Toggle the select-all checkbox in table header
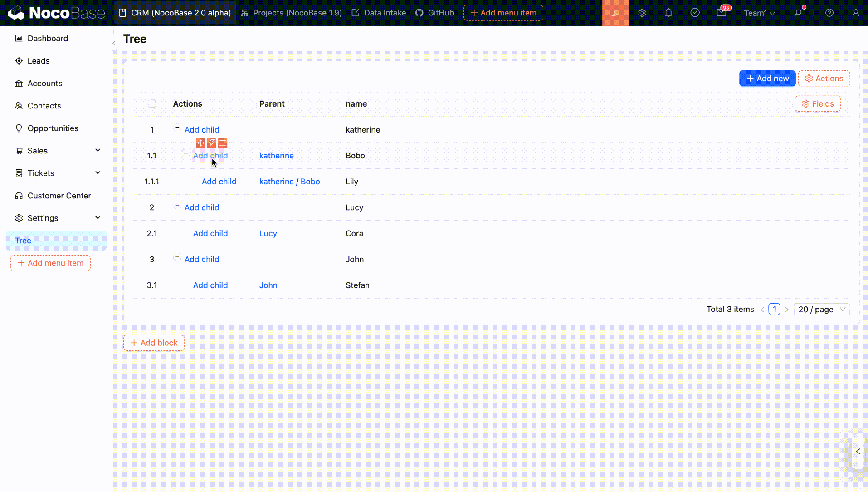 pyautogui.click(x=152, y=104)
